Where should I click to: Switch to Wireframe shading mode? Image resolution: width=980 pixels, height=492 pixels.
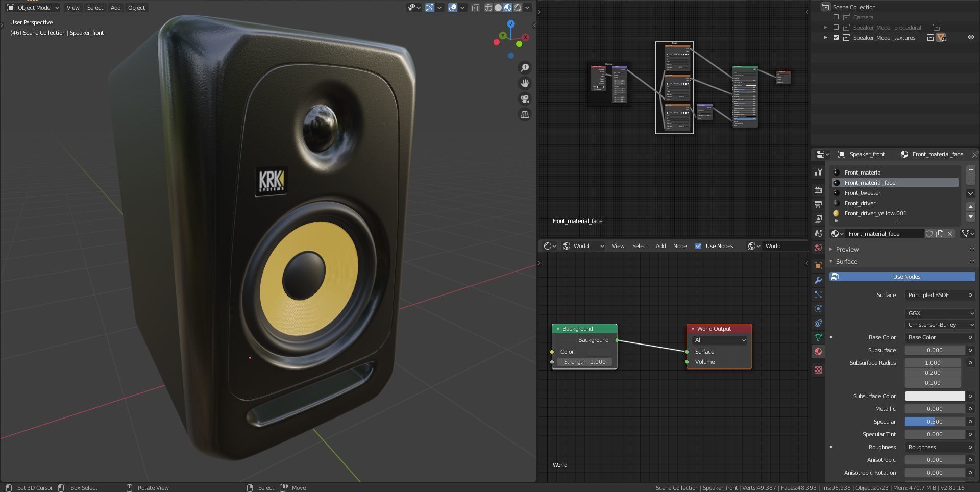tap(488, 8)
